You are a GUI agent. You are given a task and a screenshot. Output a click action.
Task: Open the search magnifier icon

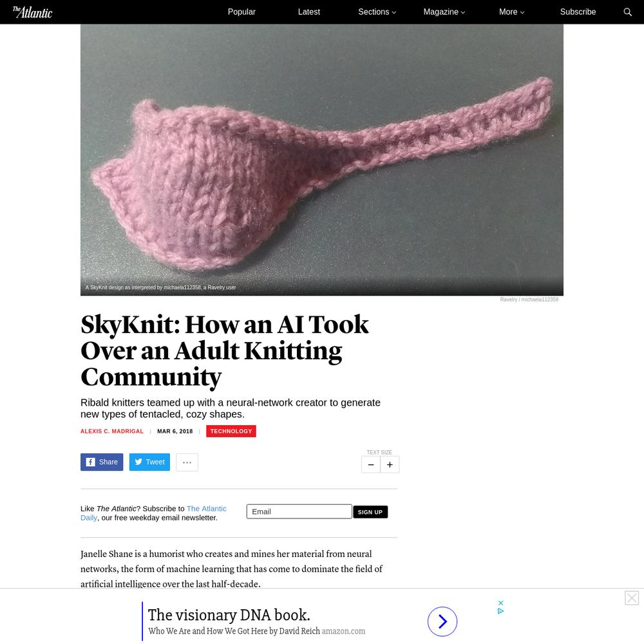coord(627,12)
